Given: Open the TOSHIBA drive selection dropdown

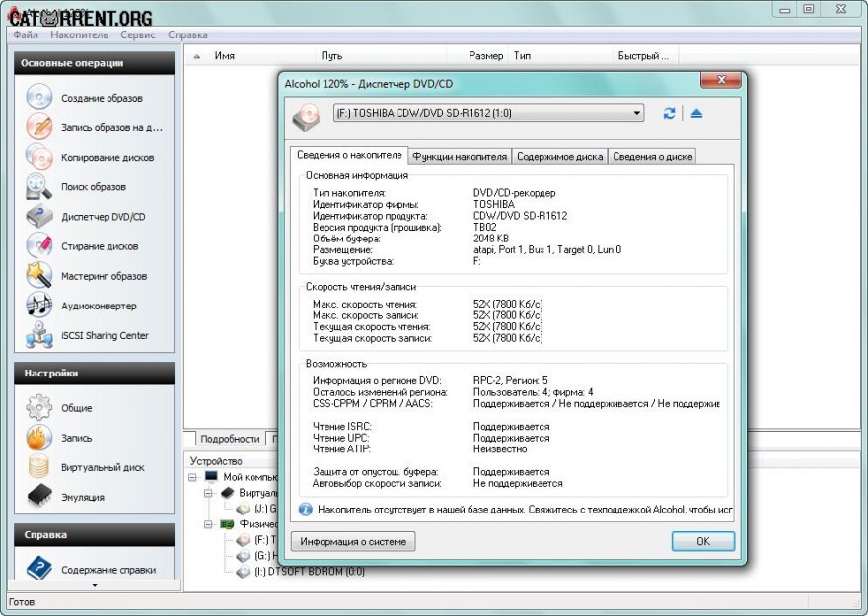Looking at the screenshot, I should tap(488, 114).
